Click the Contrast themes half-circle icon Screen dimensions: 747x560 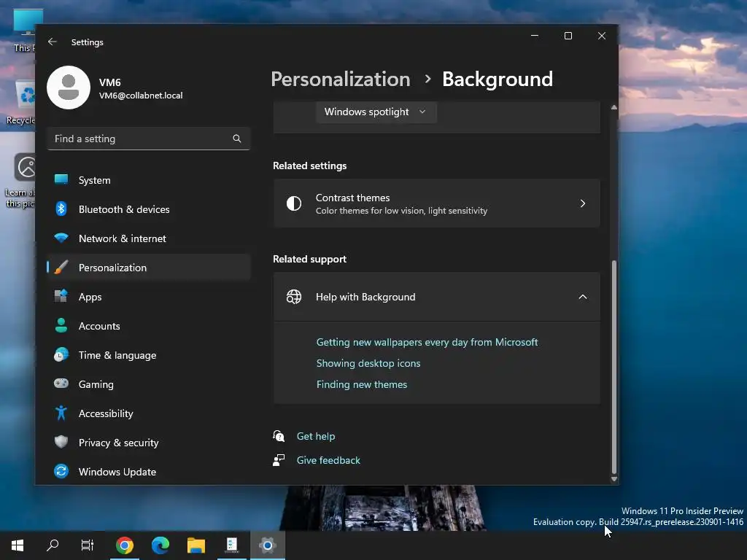(x=294, y=203)
